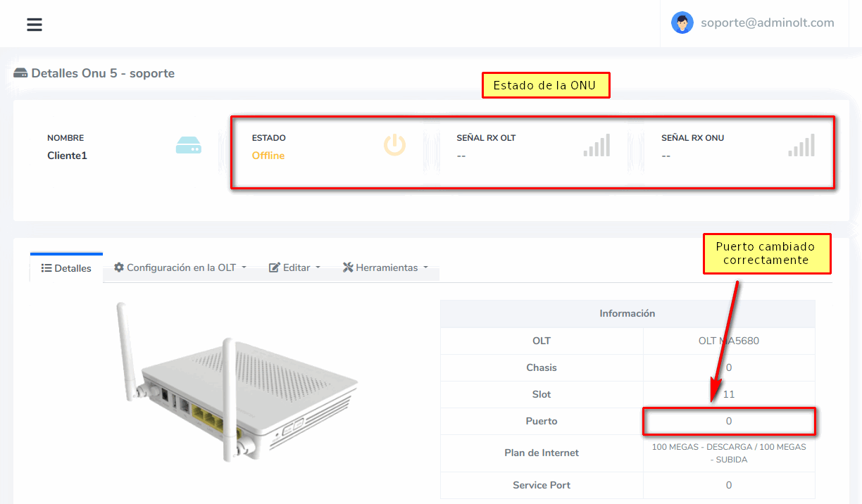This screenshot has width=862, height=504.
Task: Click the user avatar icon
Action: coord(682,23)
